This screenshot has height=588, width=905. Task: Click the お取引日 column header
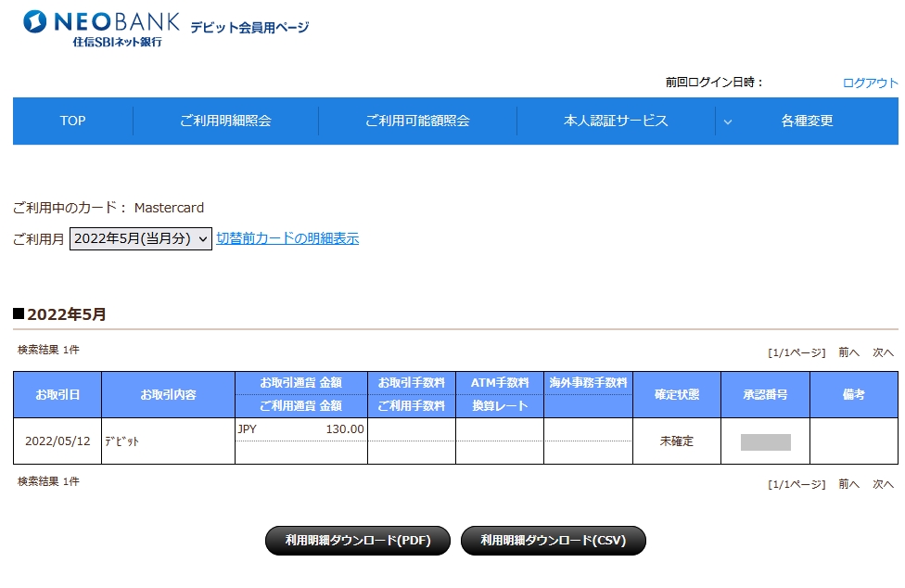pyautogui.click(x=57, y=395)
